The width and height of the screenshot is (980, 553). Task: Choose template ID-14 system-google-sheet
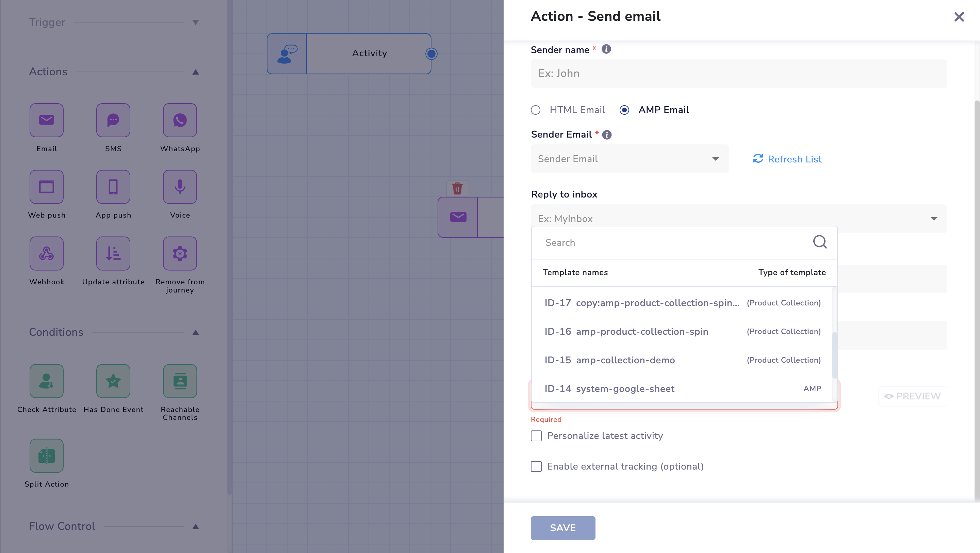[683, 389]
